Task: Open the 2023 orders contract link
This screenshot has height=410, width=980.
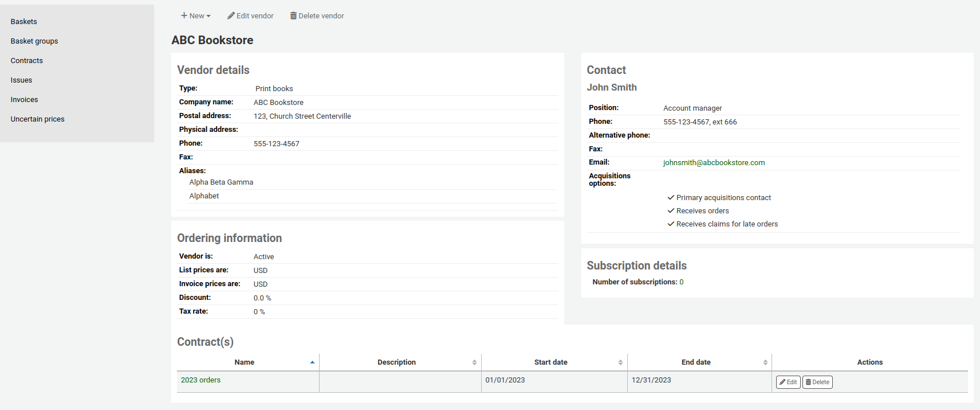Action: [x=200, y=380]
